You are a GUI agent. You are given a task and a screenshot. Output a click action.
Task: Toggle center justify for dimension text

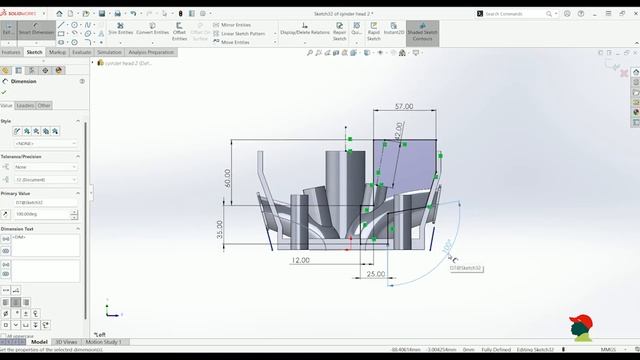[x=16, y=302]
